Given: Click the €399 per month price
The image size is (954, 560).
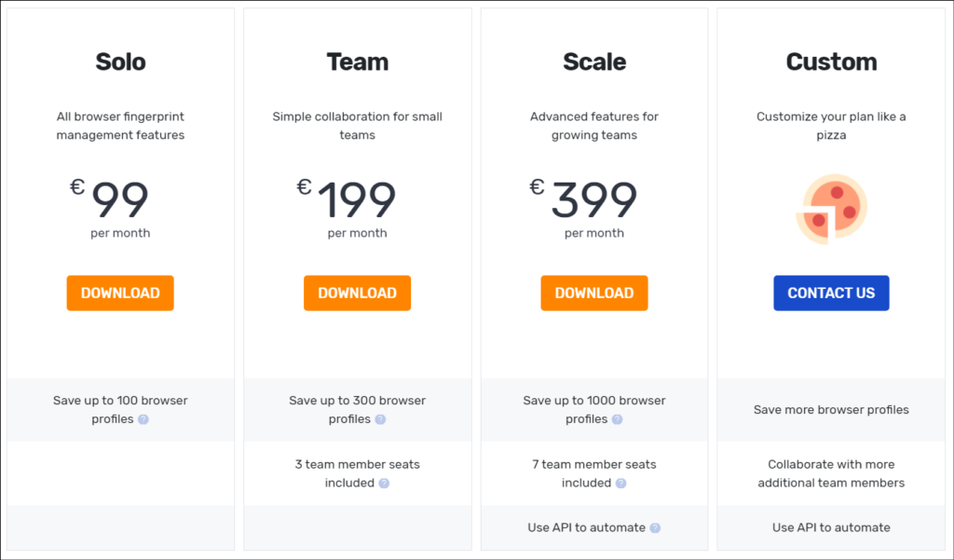Looking at the screenshot, I should [583, 208].
